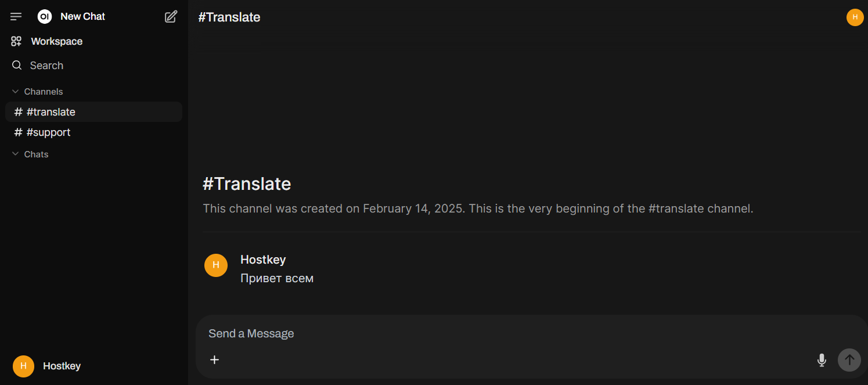Select the #translate channel
868x385 pixels.
pyautogui.click(x=93, y=112)
